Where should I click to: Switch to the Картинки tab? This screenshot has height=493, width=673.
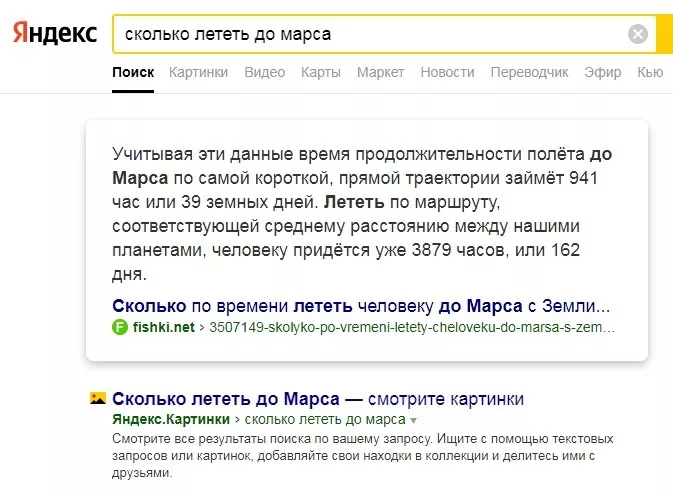coord(198,72)
